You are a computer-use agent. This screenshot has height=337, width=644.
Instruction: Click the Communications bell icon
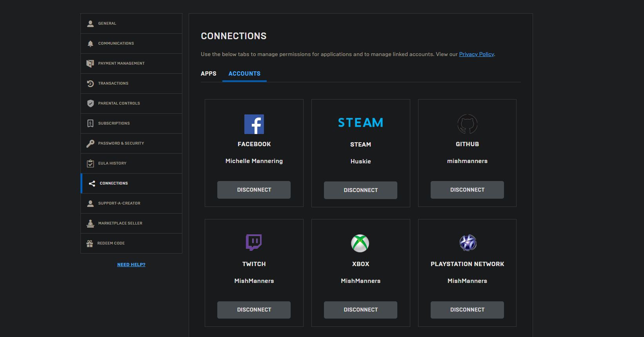90,43
